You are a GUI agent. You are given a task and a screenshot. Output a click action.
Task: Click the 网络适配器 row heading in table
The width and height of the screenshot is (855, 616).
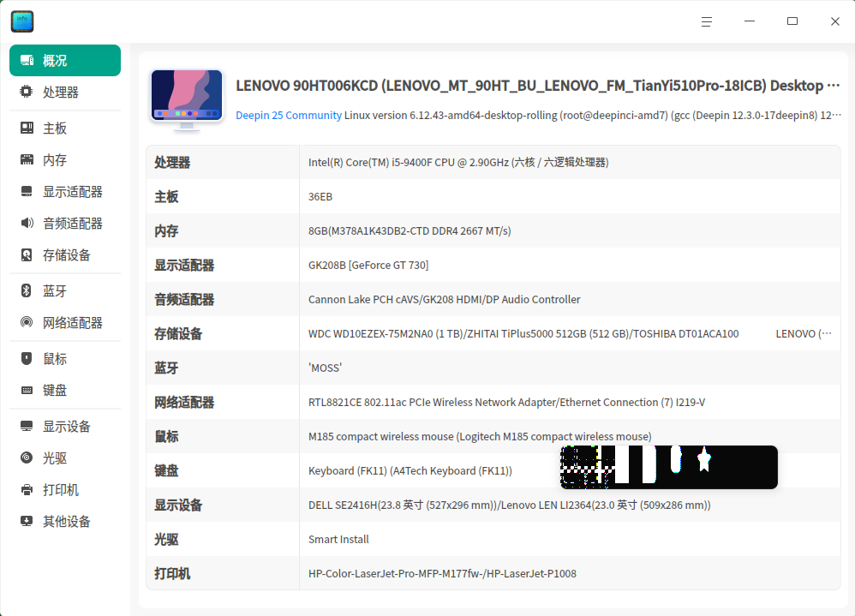[x=184, y=403]
